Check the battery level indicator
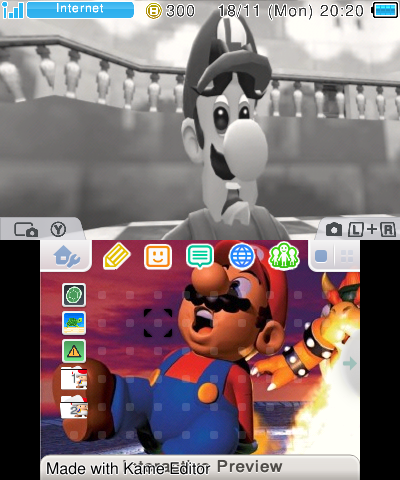The height and width of the screenshot is (480, 400). click(385, 10)
